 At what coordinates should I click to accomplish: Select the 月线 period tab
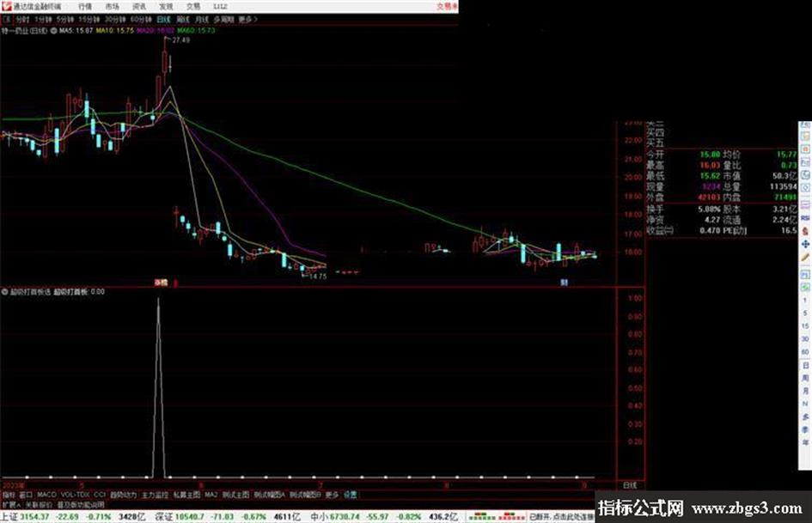point(202,20)
